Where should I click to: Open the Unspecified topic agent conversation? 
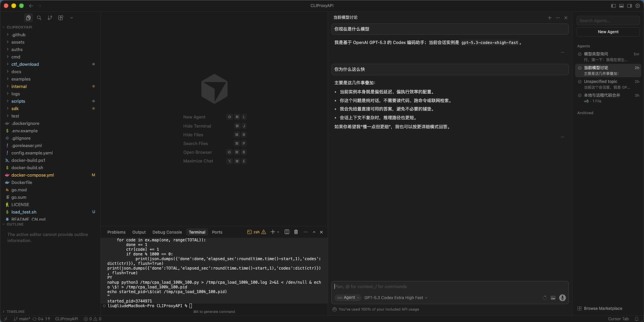point(608,84)
